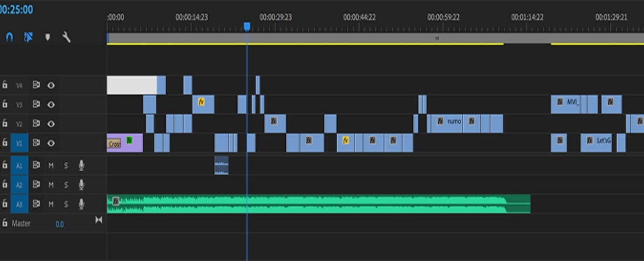Toggle the Linked Selection icon
Image resolution: width=644 pixels, height=261 pixels.
pyautogui.click(x=29, y=37)
